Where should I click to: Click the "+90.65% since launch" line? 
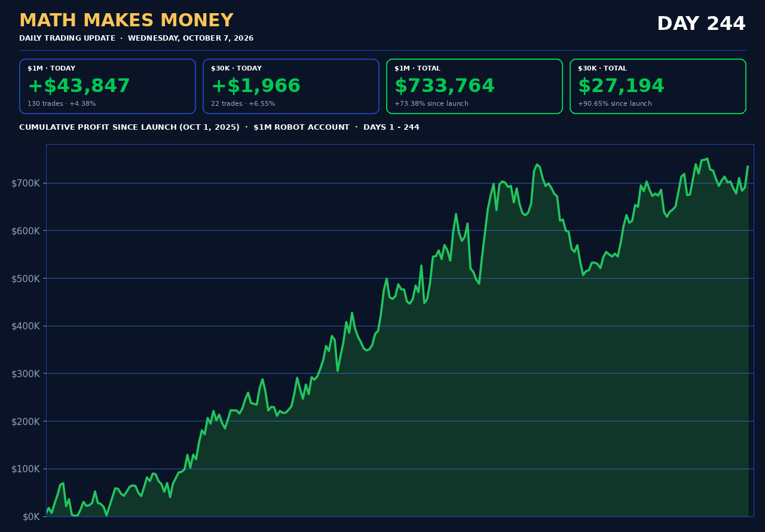pyautogui.click(x=615, y=104)
